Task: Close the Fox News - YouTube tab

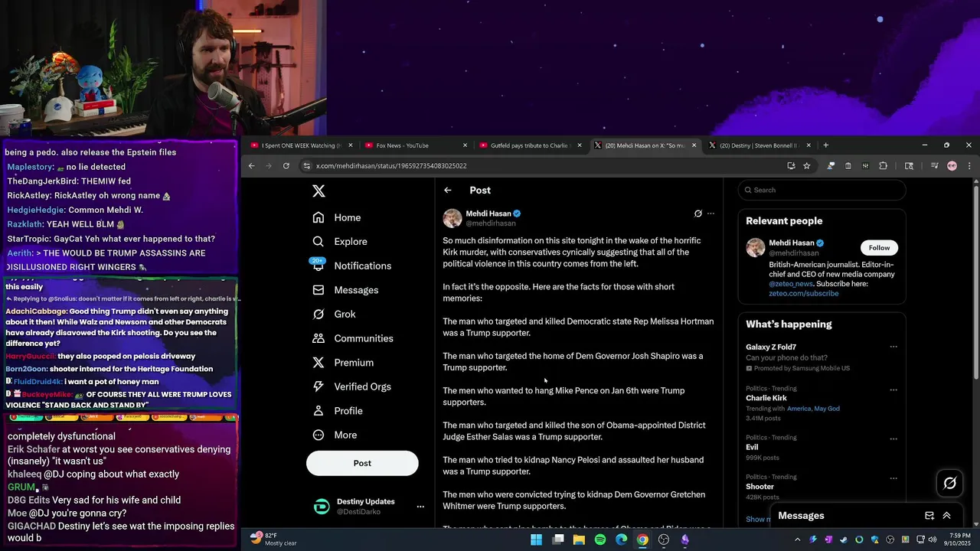Action: (465, 145)
